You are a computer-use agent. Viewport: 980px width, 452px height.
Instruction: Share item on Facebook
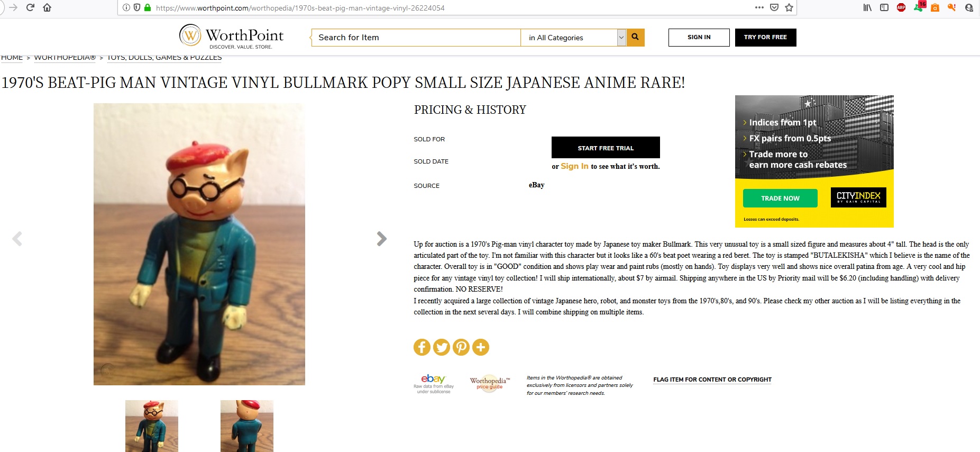(x=422, y=347)
